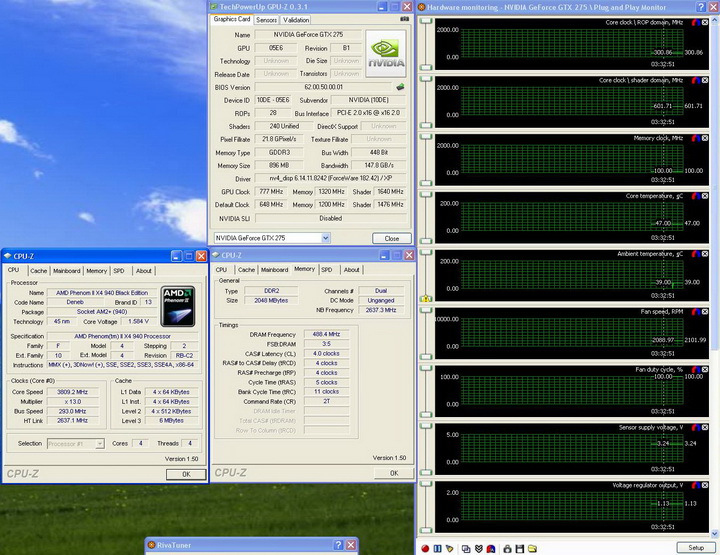Click the cascaded windows icon in monitoring toolbar
The width and height of the screenshot is (720, 555).
[466, 549]
